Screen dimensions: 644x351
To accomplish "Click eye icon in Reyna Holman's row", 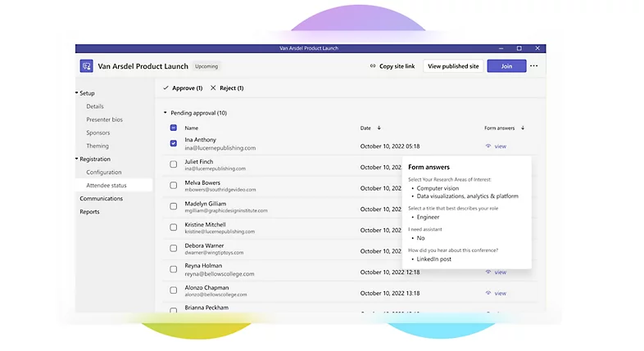I will [488, 272].
